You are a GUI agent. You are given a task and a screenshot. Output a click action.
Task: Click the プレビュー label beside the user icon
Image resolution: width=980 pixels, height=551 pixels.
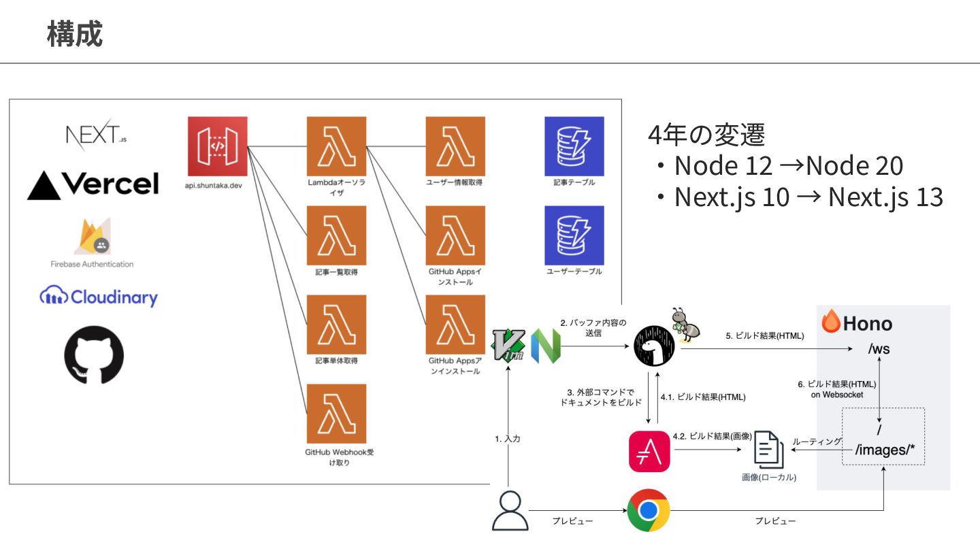[573, 521]
